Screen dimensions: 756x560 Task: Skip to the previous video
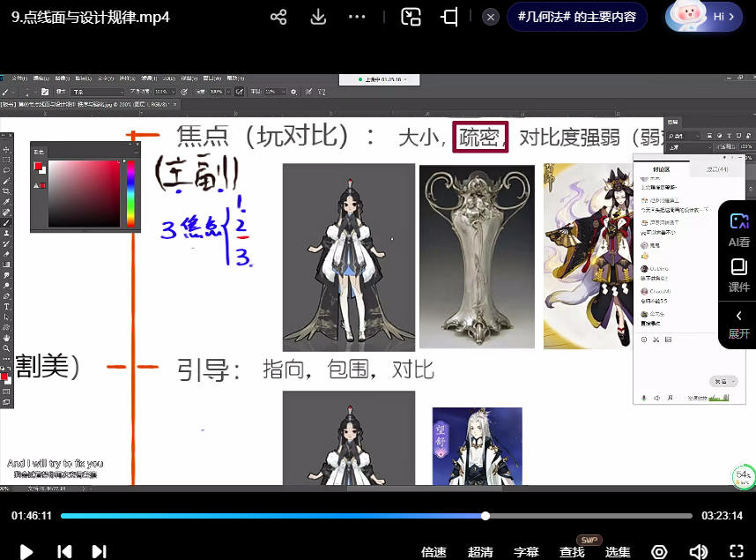pyautogui.click(x=64, y=551)
